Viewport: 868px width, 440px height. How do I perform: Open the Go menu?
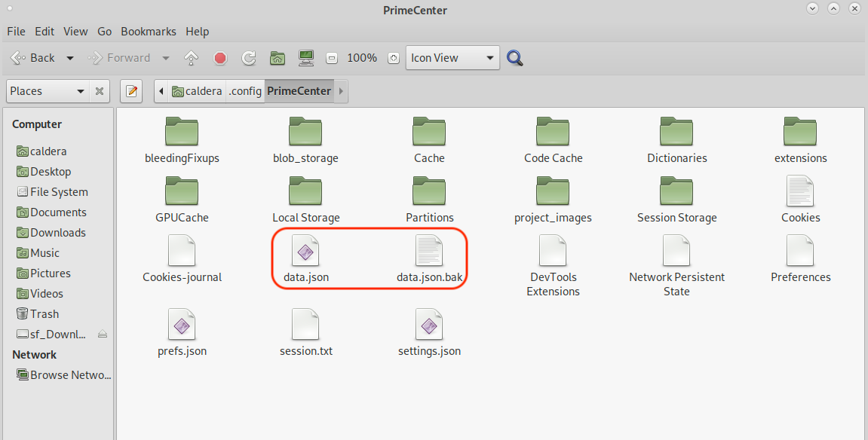click(104, 31)
